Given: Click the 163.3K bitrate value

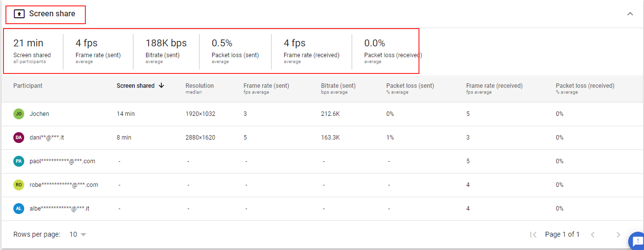Looking at the screenshot, I should pos(330,138).
